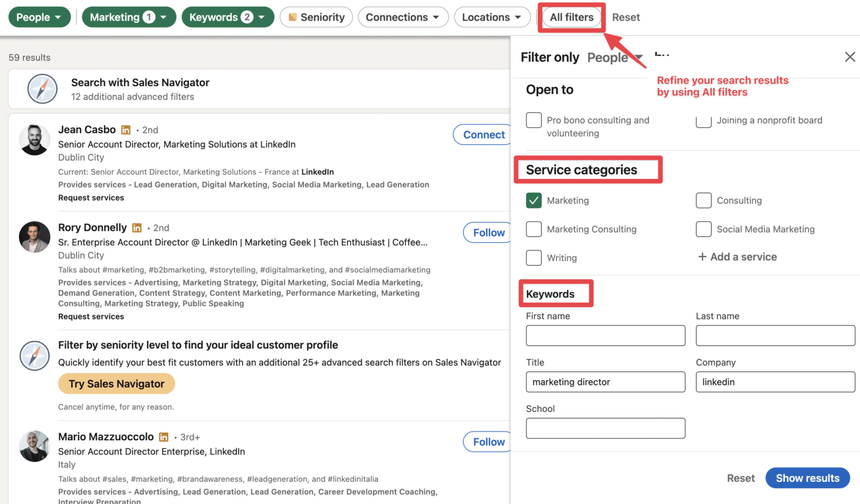Expand the Locations filter dropdown

[492, 17]
